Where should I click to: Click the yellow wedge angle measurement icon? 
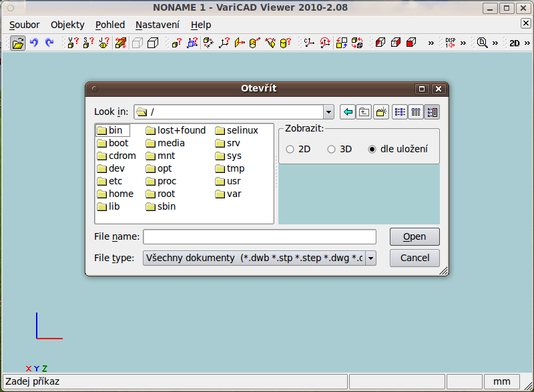[x=270, y=43]
